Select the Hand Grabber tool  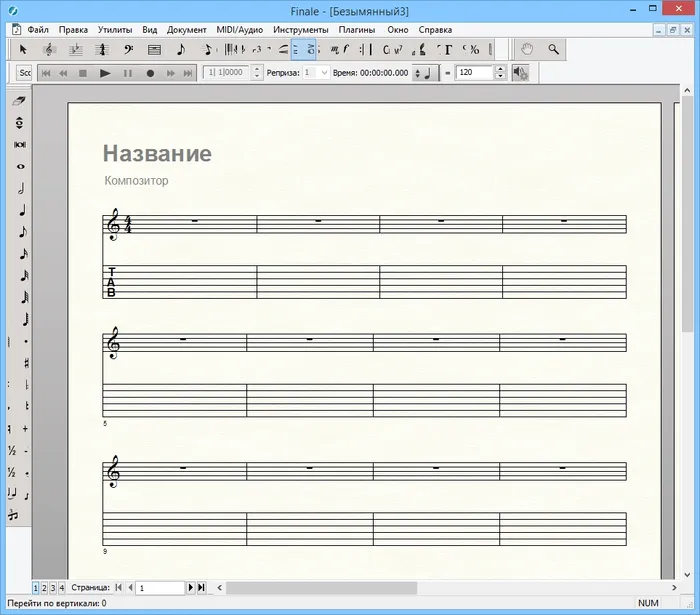527,50
